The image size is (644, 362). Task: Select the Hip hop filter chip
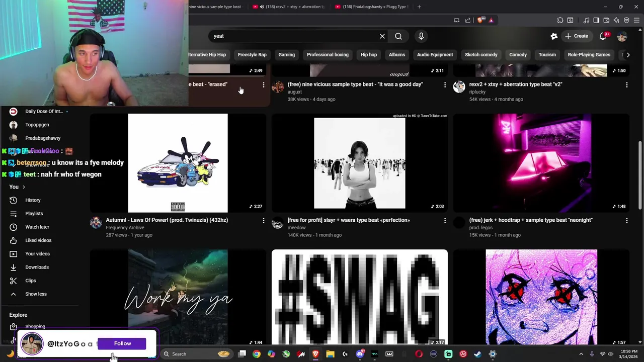(x=369, y=55)
